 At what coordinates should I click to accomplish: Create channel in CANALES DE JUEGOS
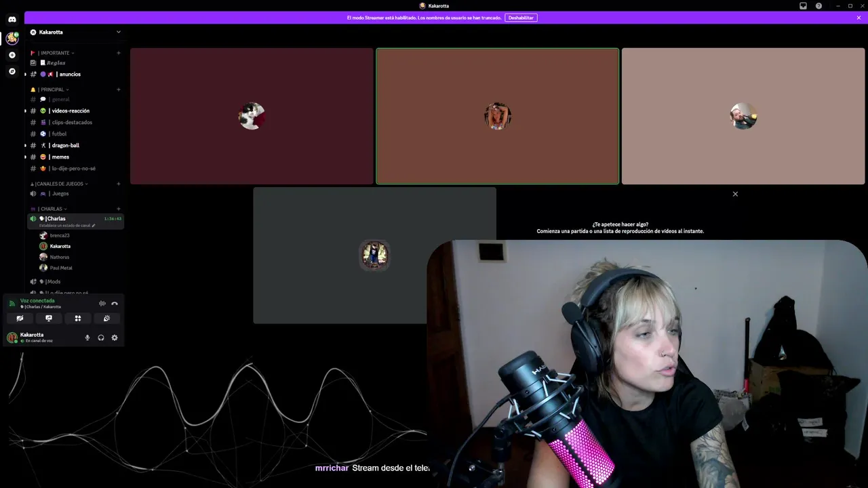119,184
